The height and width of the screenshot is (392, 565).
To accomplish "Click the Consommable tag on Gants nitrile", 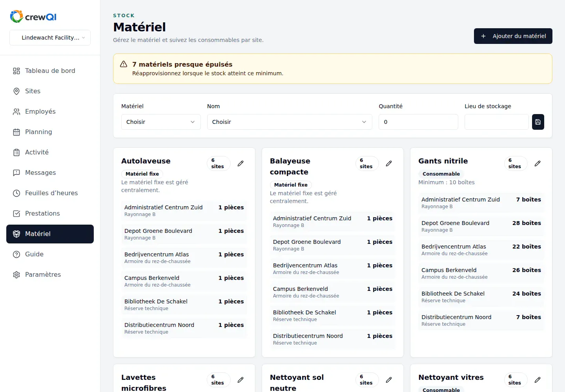I will click(x=441, y=174).
